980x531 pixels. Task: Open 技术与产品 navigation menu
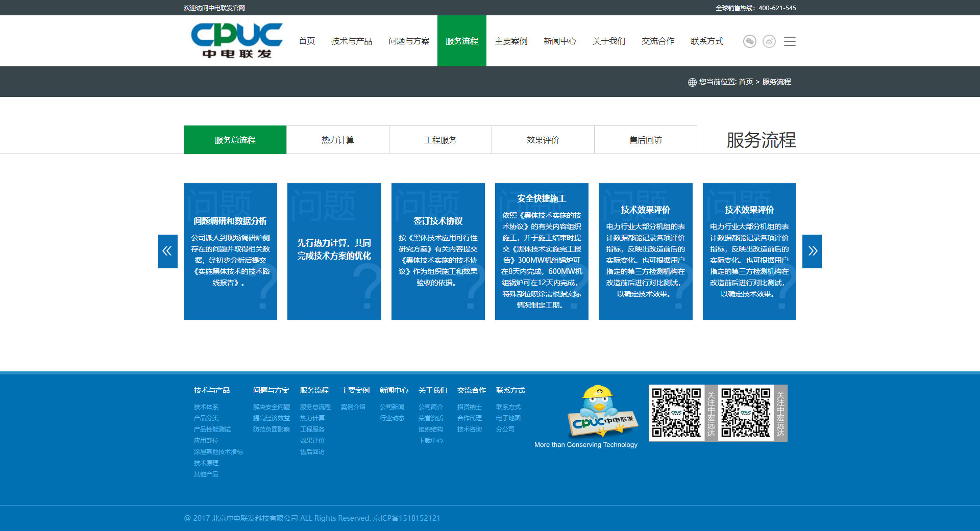click(351, 41)
